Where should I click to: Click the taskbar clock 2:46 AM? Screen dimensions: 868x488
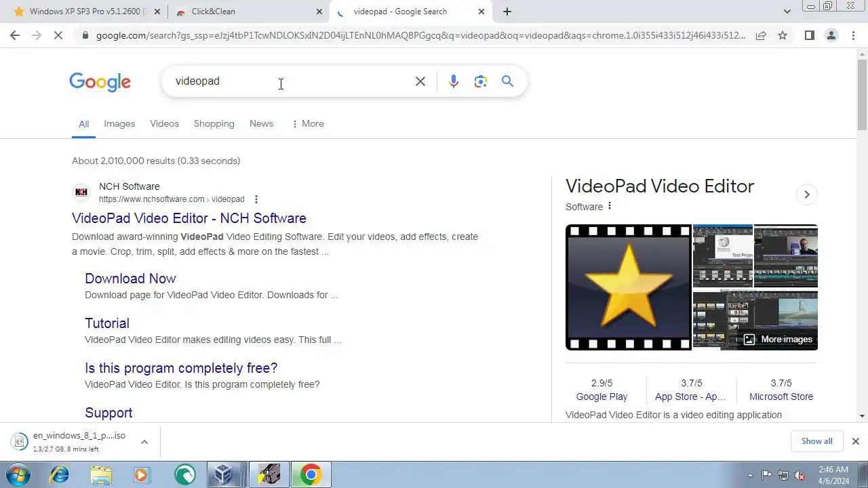click(833, 475)
